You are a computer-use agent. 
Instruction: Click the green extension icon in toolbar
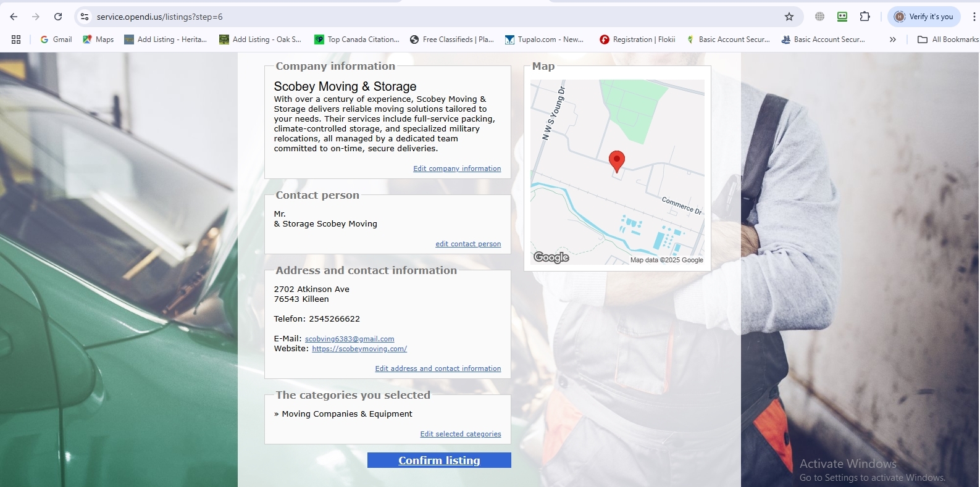click(x=842, y=17)
